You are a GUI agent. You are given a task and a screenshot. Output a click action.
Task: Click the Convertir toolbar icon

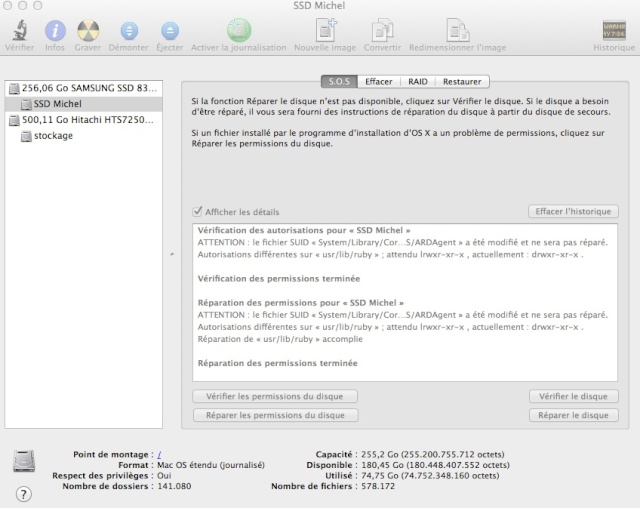382,30
